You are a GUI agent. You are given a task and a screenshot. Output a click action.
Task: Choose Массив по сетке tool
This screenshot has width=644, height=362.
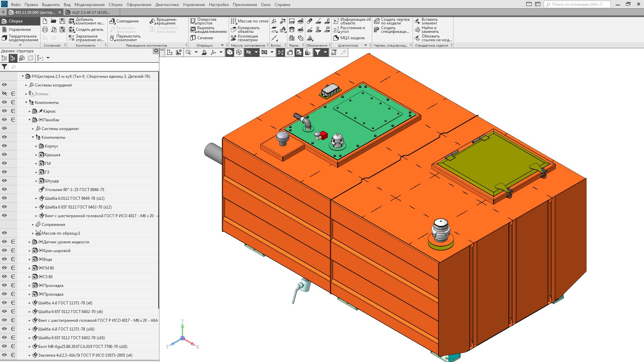[x=249, y=21]
